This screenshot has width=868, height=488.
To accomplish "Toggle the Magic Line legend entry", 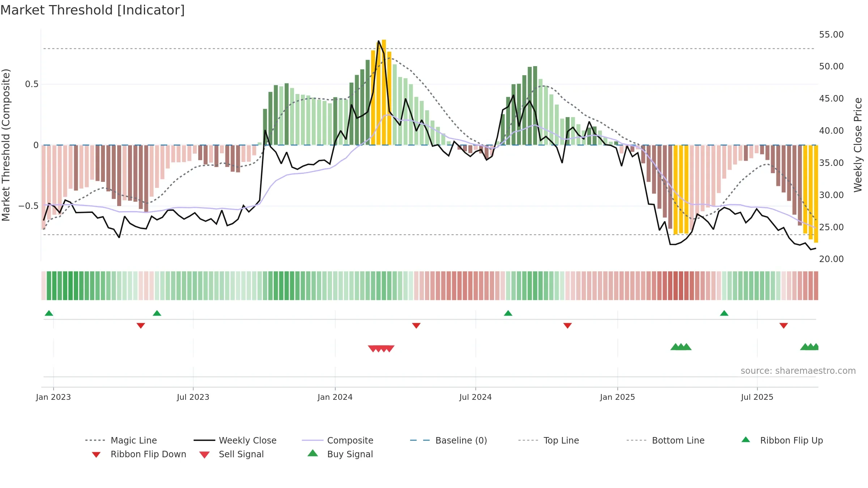I will 121,440.
